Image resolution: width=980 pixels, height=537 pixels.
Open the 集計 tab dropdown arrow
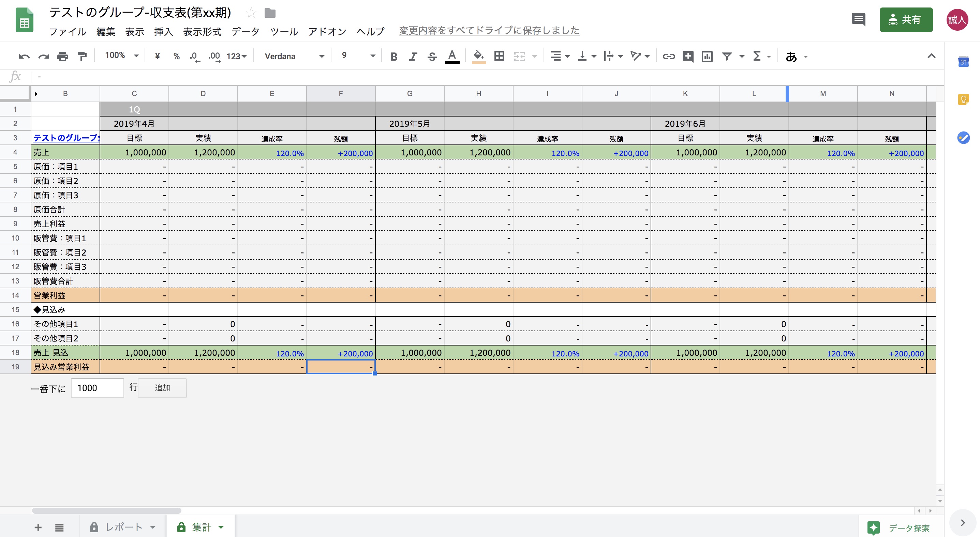[x=221, y=527]
